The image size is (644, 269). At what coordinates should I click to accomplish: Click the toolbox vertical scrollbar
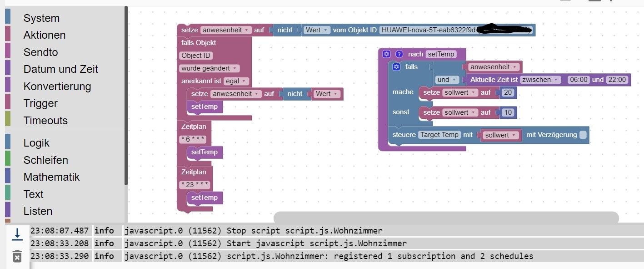click(x=126, y=96)
